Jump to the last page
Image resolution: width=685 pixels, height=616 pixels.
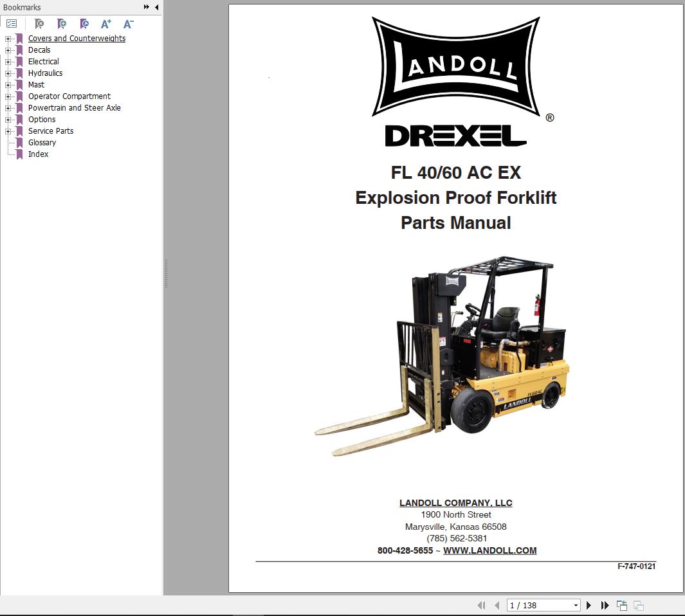point(605,605)
